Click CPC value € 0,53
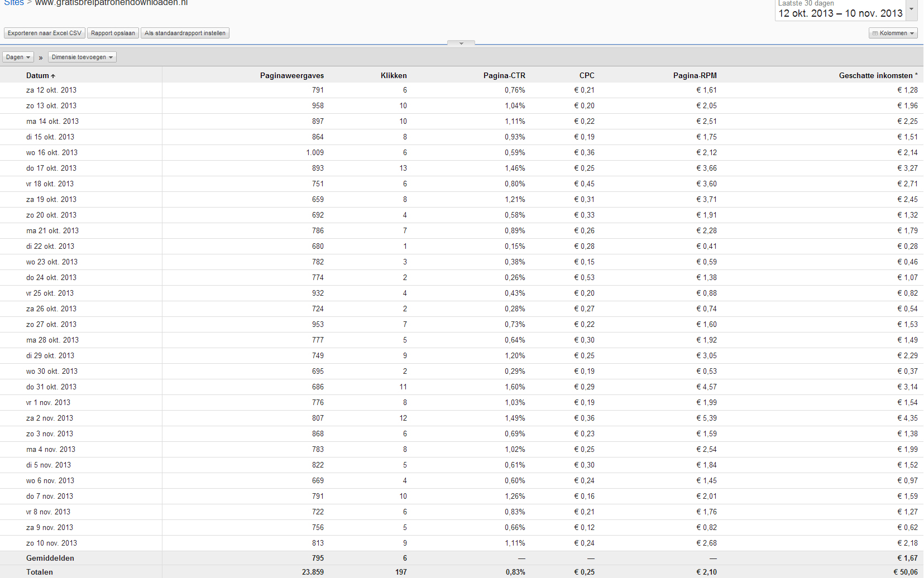Viewport: 924px width, 578px height. [x=584, y=277]
